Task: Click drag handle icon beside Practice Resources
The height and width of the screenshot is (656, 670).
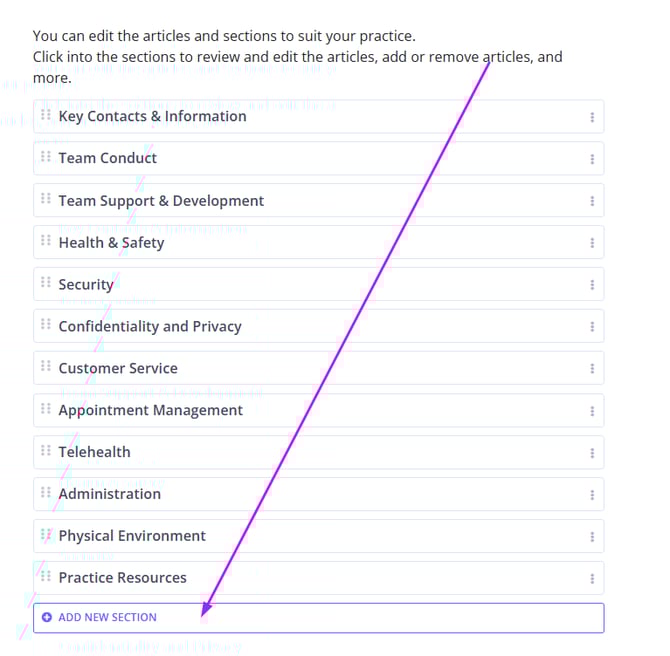Action: tap(46, 577)
